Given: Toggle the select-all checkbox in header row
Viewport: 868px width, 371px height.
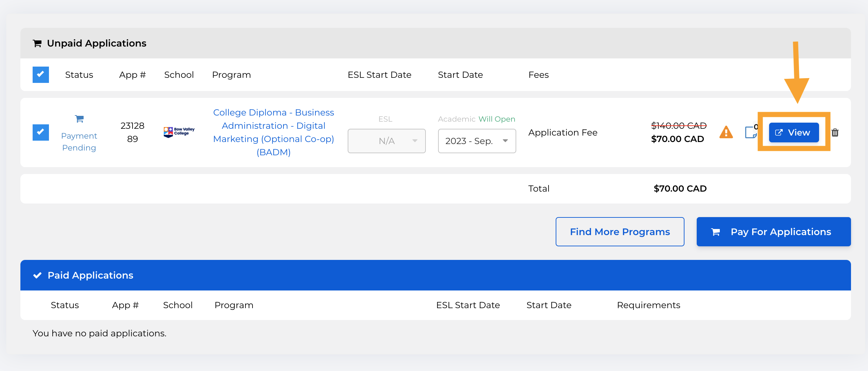Looking at the screenshot, I should [x=41, y=75].
